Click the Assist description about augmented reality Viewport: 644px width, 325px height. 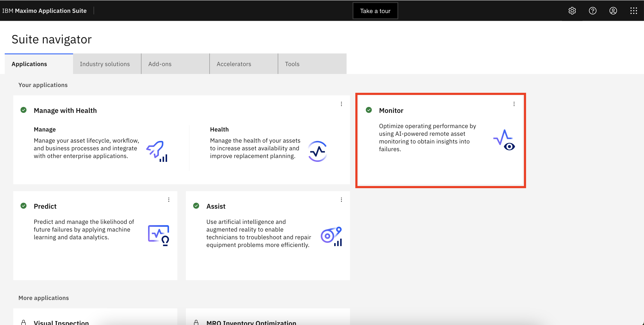coord(259,233)
